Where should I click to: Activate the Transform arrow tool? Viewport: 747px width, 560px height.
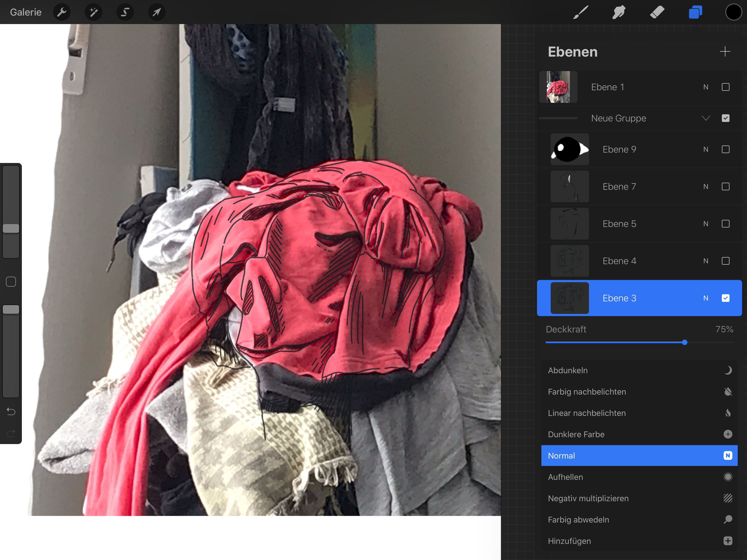click(x=157, y=13)
